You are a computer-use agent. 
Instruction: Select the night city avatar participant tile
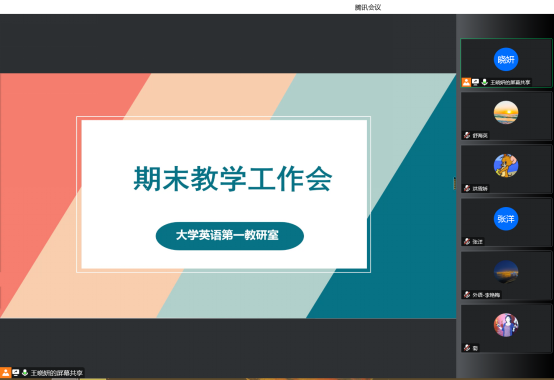pyautogui.click(x=506, y=275)
